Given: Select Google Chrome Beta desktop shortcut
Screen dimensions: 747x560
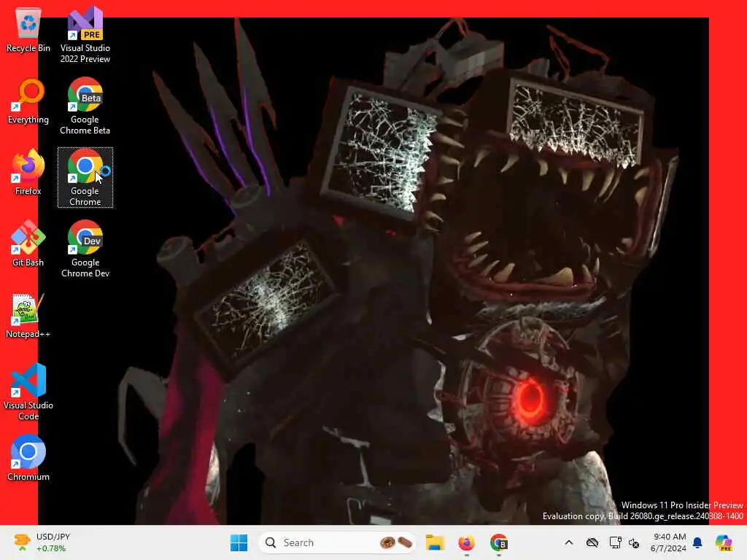Looking at the screenshot, I should pyautogui.click(x=85, y=106).
